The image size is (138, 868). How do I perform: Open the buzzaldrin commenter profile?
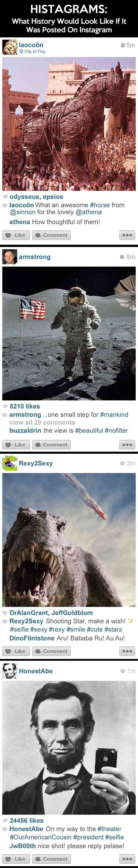[x=25, y=431]
